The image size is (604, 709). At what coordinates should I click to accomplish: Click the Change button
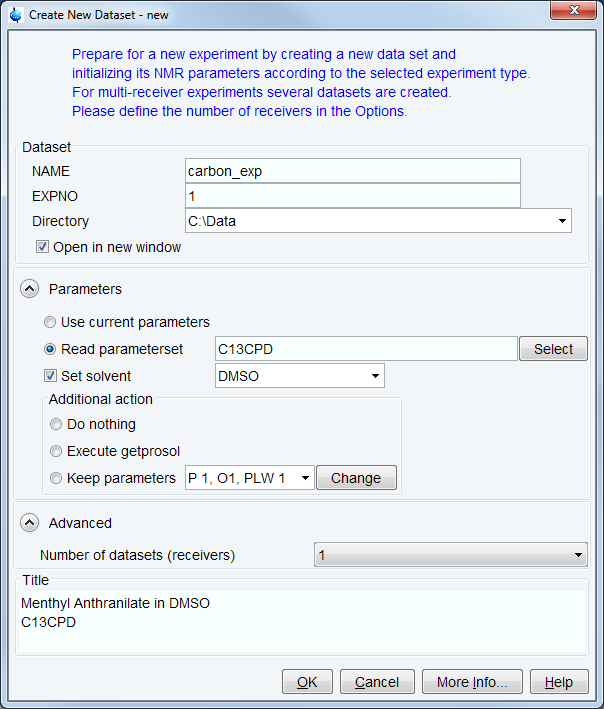click(356, 478)
